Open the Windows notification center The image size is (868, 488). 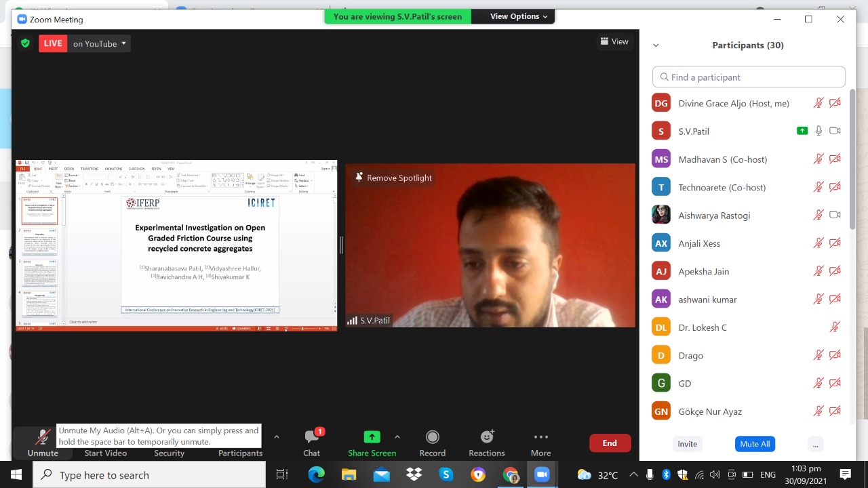point(846,474)
